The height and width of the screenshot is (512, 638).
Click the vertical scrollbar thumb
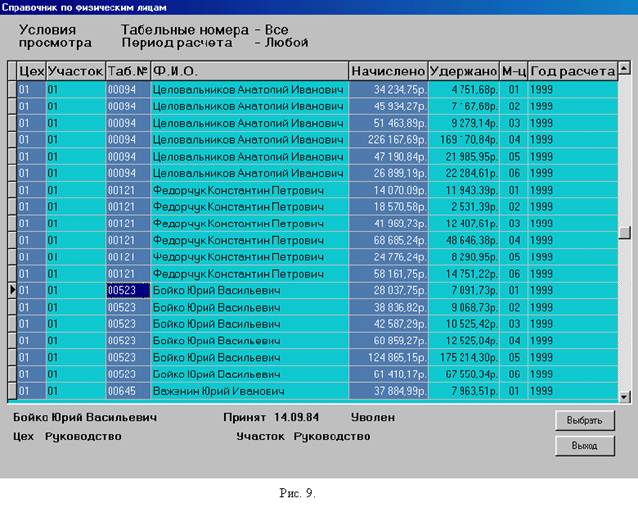[624, 232]
